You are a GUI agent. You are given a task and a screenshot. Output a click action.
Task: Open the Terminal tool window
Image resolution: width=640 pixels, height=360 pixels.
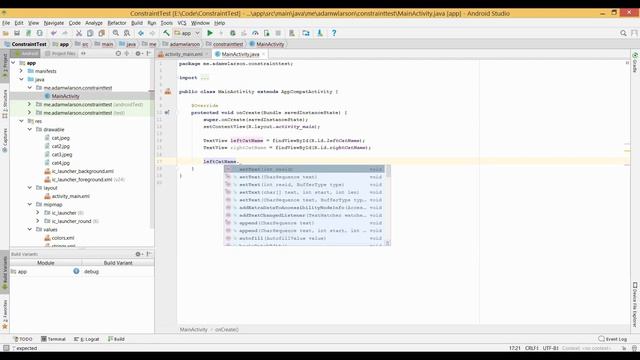click(x=53, y=339)
